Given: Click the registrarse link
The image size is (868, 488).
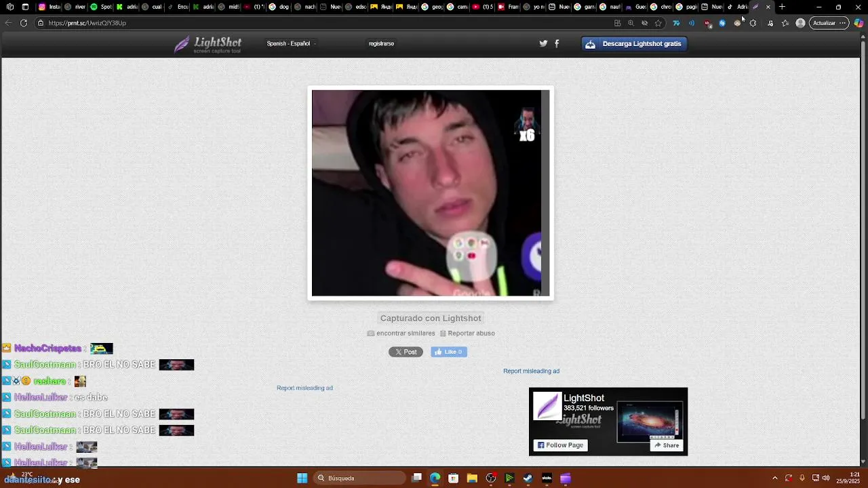Looking at the screenshot, I should [381, 43].
